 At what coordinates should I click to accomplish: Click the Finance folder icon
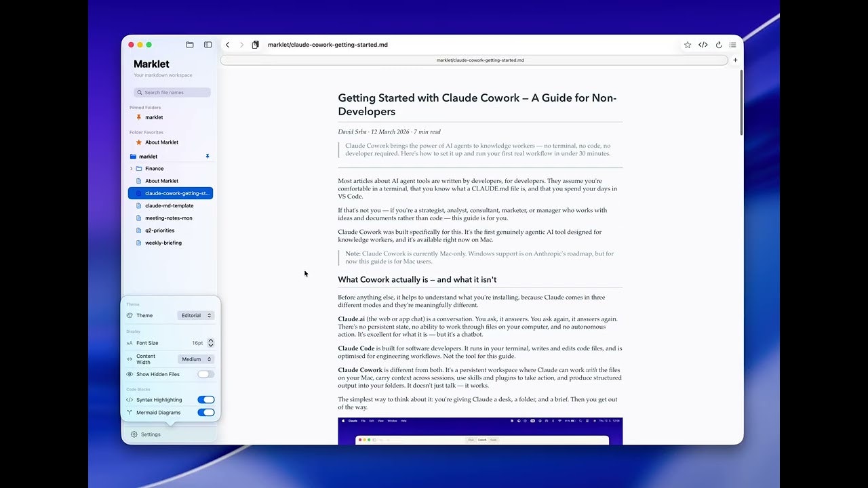(x=139, y=169)
